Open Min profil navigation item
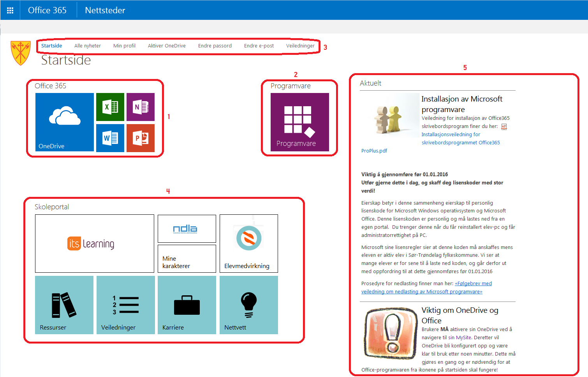 coord(124,46)
